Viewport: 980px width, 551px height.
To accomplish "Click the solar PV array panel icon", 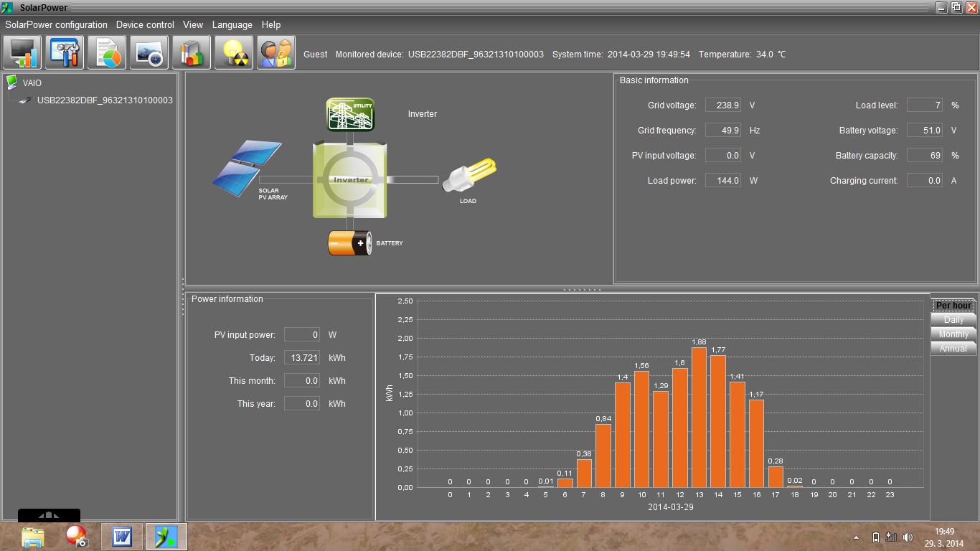I will (x=246, y=164).
